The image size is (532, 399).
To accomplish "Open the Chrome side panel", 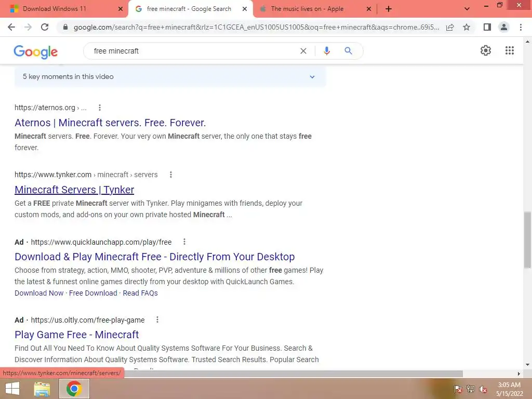I will pyautogui.click(x=487, y=27).
